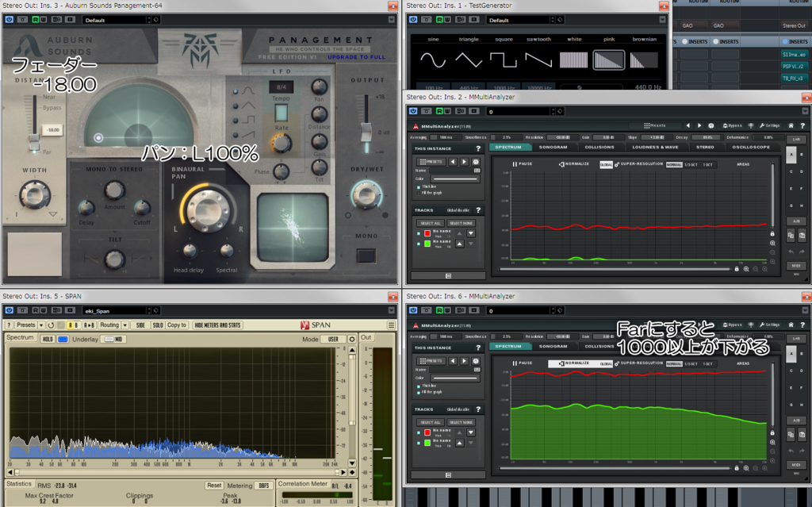Click the SPAN settings gear next to Mode

click(x=352, y=339)
